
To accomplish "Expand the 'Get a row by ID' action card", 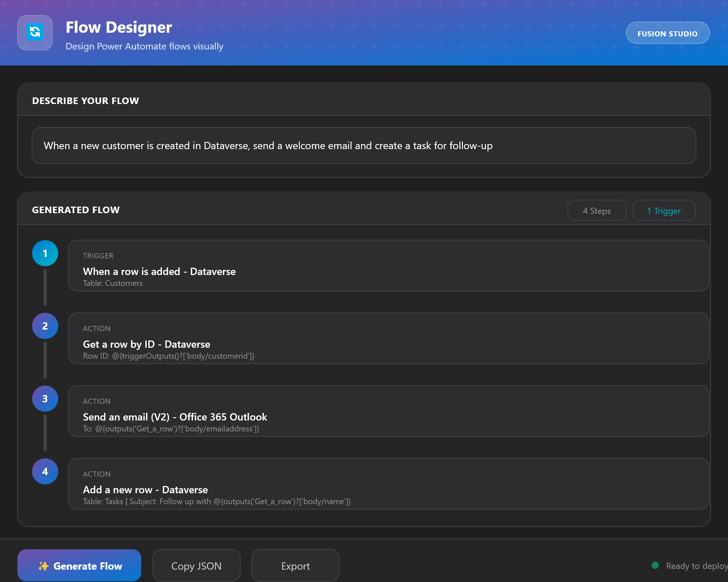I will click(388, 338).
